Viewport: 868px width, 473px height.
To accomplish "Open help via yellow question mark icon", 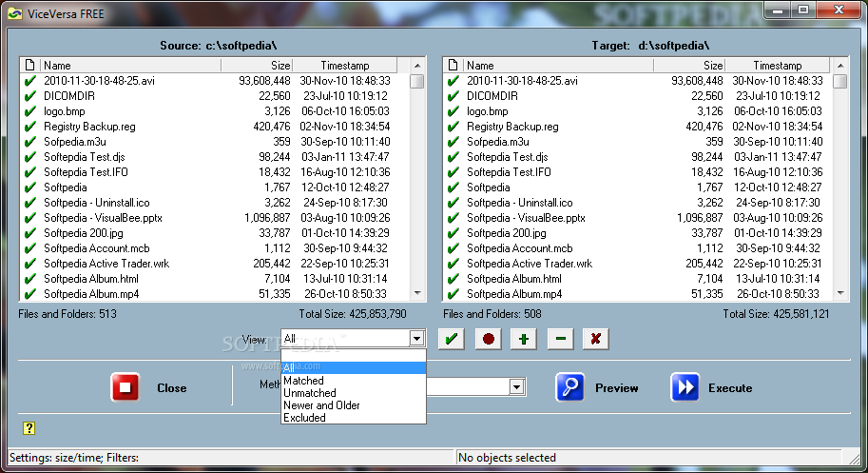I will 29,427.
